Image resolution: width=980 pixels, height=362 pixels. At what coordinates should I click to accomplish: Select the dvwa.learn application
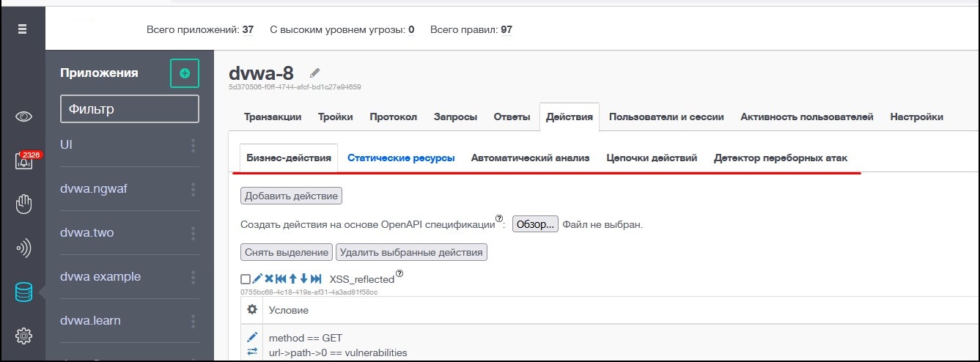click(90, 321)
